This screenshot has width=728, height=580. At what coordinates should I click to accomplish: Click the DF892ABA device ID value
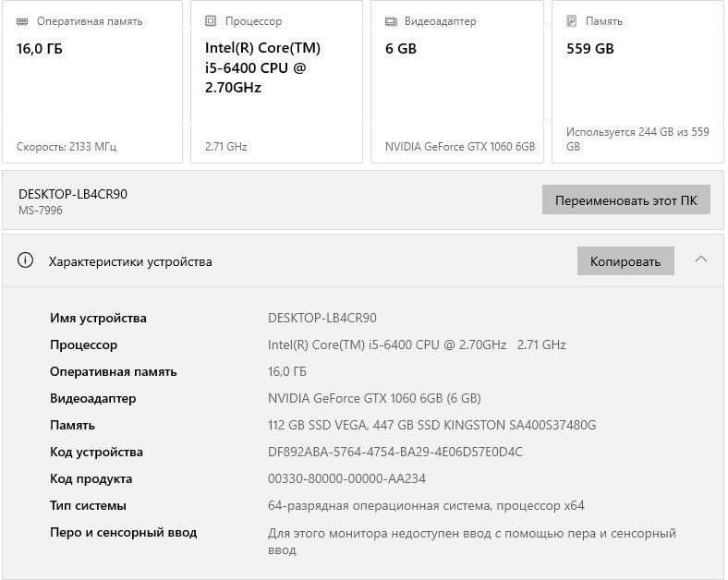pos(395,452)
